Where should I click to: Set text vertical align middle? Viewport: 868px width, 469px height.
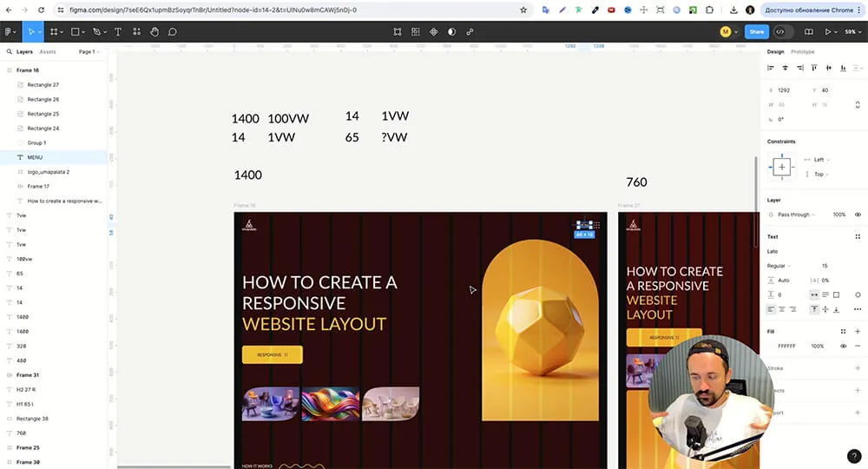[825, 309]
